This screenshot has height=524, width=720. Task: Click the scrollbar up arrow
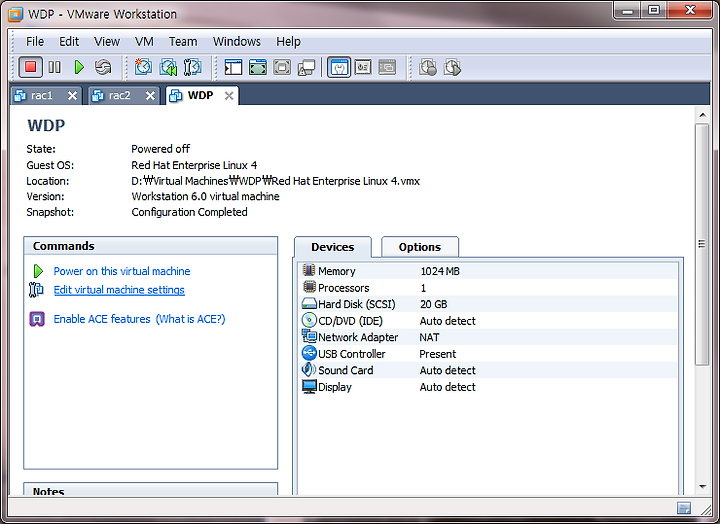tap(702, 114)
